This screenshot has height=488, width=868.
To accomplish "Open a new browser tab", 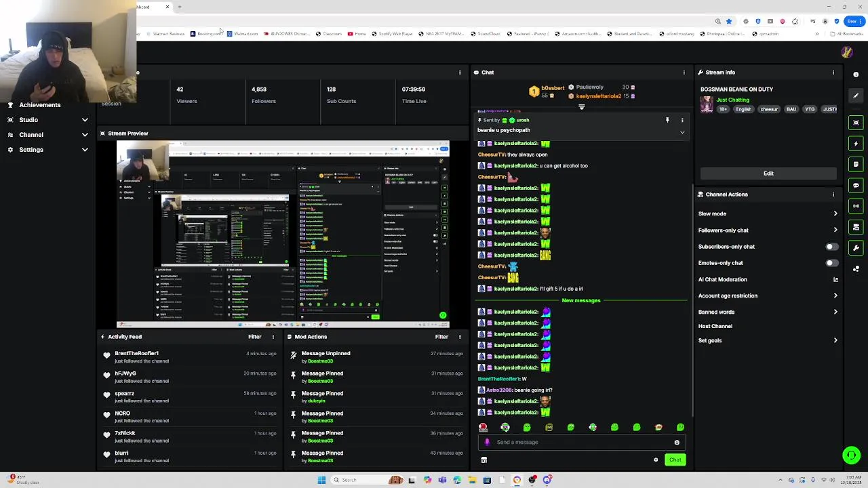I will pyautogui.click(x=180, y=7).
